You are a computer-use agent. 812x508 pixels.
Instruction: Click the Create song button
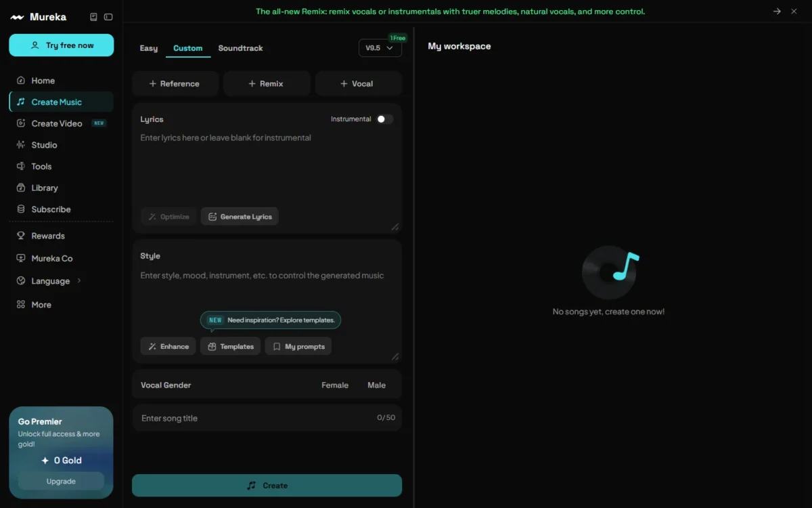[x=267, y=486]
